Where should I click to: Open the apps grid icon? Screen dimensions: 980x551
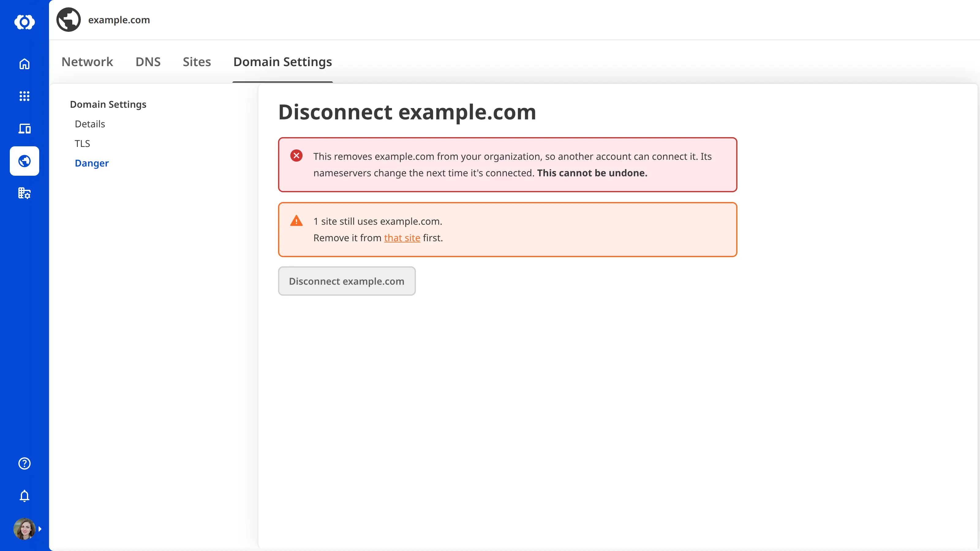pyautogui.click(x=24, y=96)
